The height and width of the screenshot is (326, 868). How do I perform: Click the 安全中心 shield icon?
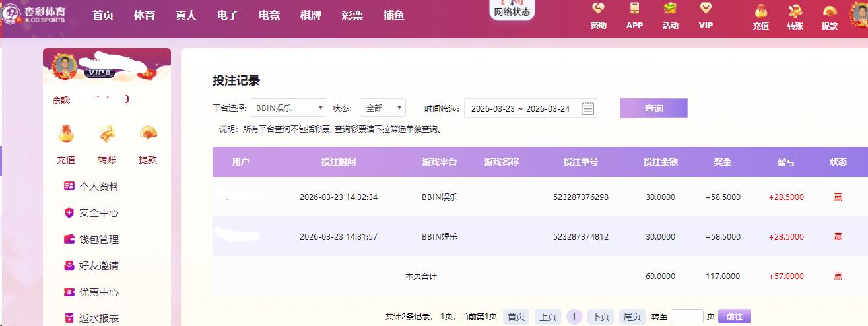tap(69, 212)
